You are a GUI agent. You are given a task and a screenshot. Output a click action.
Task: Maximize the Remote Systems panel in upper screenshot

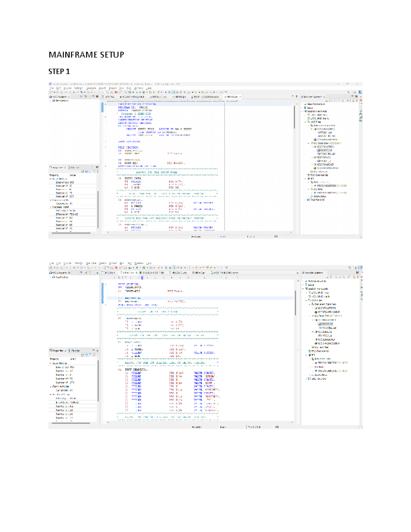click(x=356, y=97)
